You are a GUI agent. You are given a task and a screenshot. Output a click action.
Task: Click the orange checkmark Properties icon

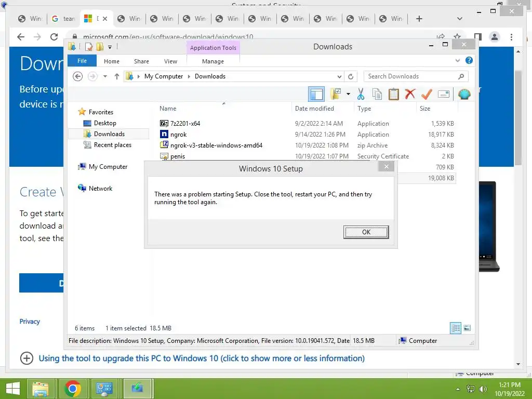point(427,94)
